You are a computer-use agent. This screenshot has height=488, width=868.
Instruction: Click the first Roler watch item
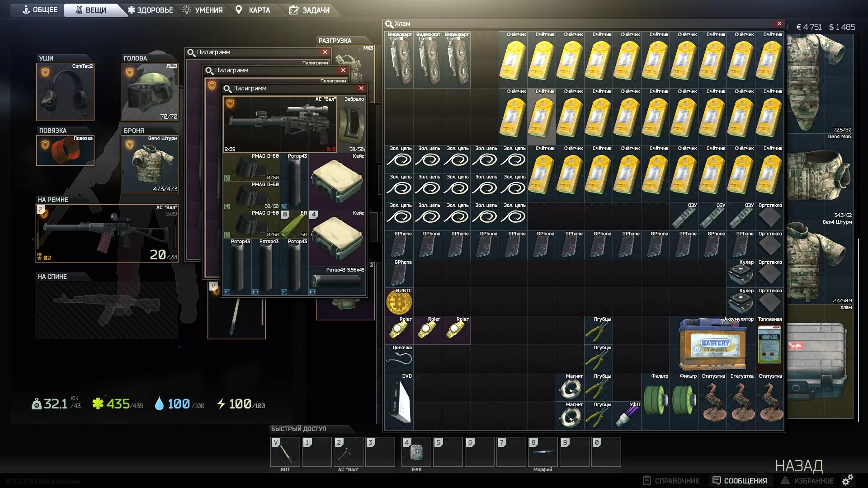[x=399, y=330]
